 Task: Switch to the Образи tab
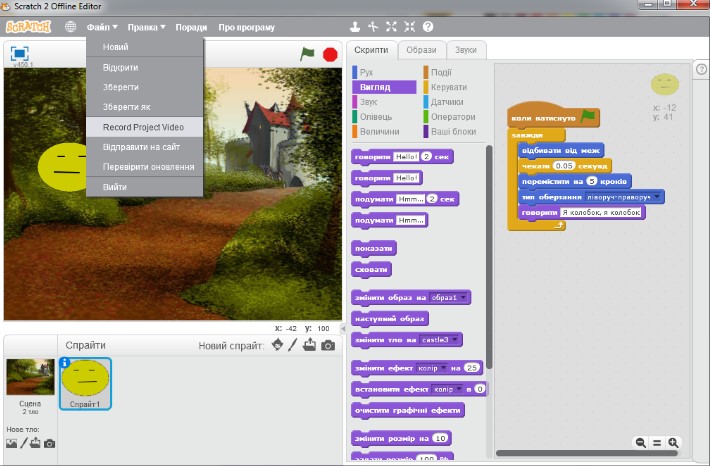tap(421, 50)
